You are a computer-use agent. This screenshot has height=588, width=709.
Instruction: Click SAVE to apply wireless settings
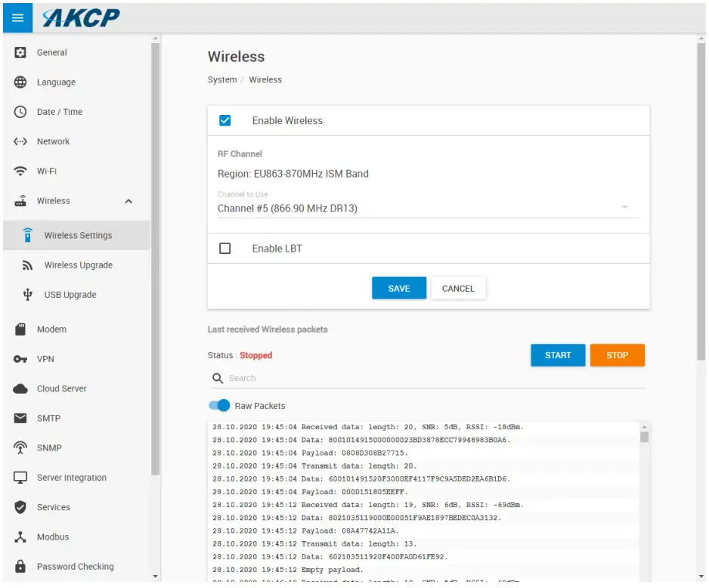(398, 288)
